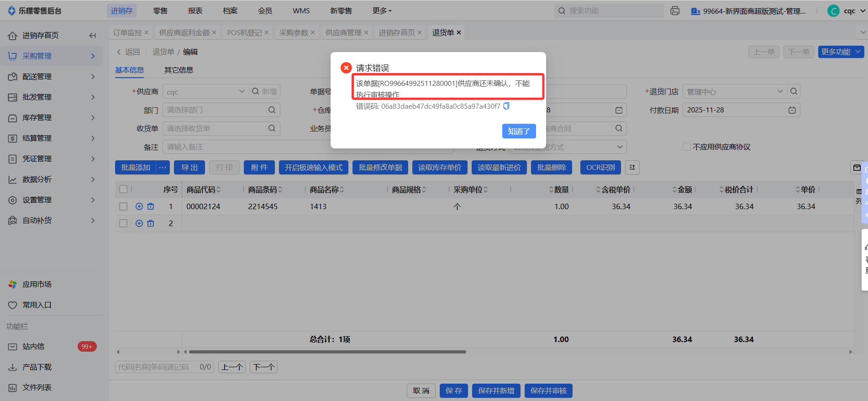
Task: Click add-row plus icon in row 1
Action: pyautogui.click(x=139, y=206)
